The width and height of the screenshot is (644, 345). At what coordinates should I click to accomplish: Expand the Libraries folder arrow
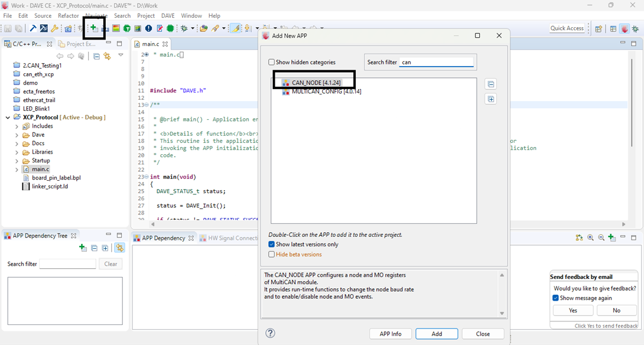click(x=17, y=152)
